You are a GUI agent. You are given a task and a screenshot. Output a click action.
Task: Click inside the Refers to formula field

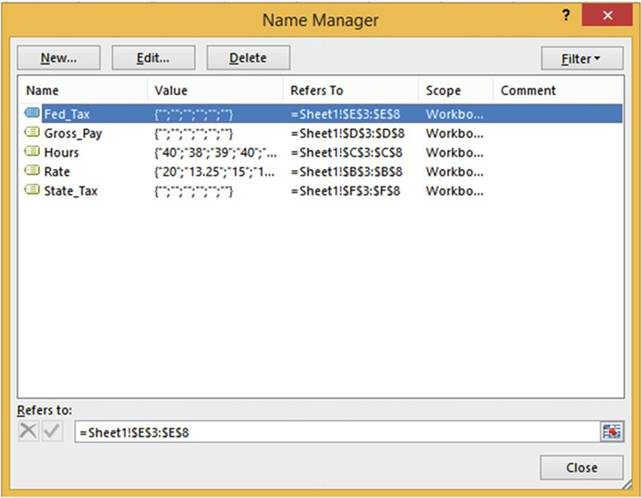click(x=330, y=431)
